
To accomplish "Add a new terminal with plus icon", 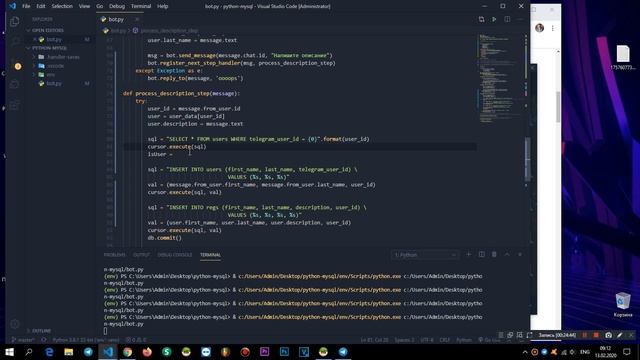I will [x=469, y=254].
